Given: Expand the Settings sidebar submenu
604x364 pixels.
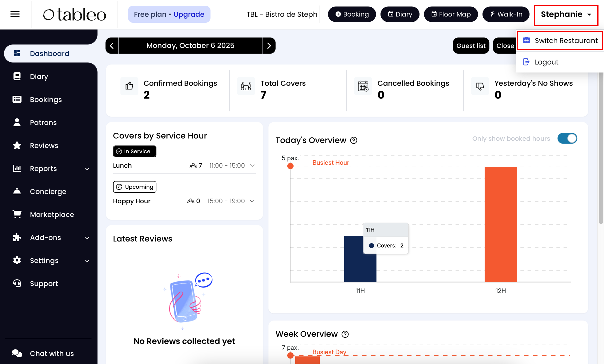Looking at the screenshot, I should click(87, 261).
